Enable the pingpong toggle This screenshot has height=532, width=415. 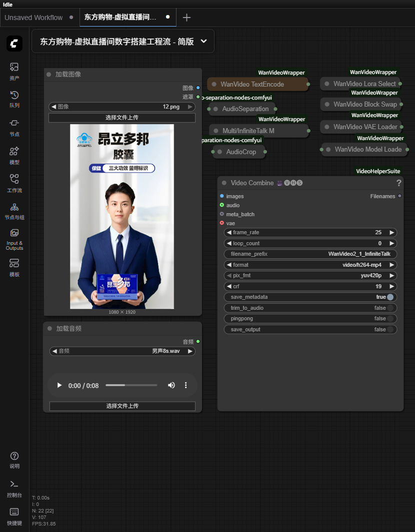pyautogui.click(x=390, y=319)
